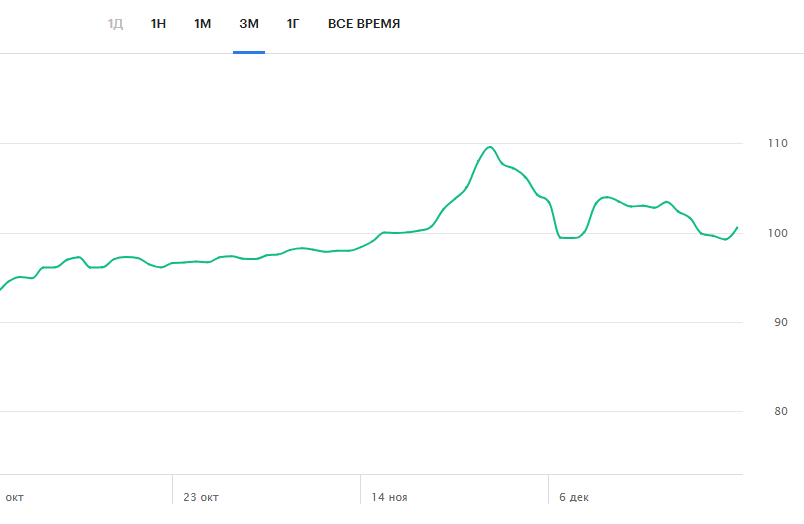Switch chart to 1Г period
804x524 pixels.
tap(293, 24)
